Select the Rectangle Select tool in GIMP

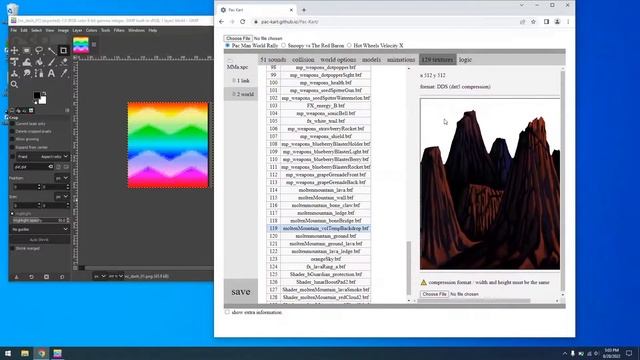pyautogui.click(x=27, y=51)
